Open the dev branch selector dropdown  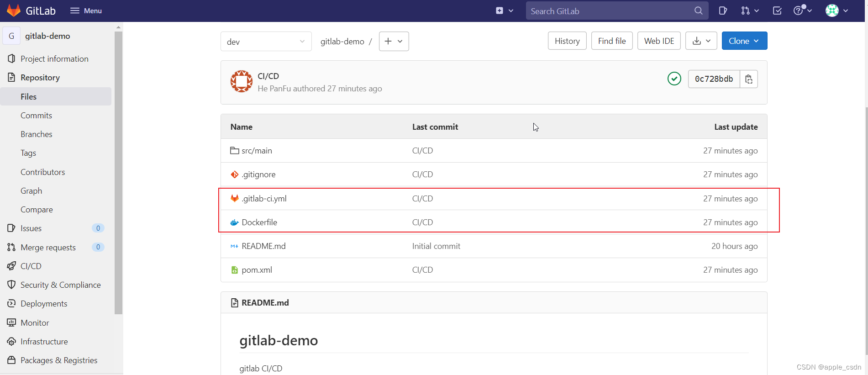[x=266, y=42]
